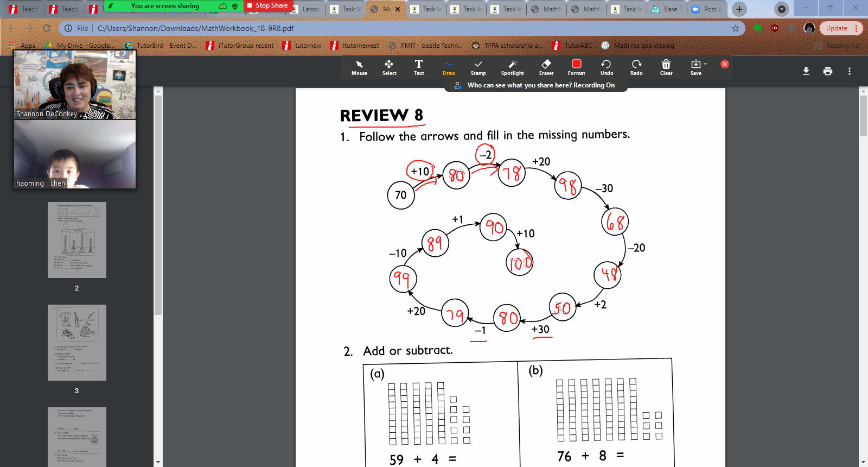Viewport: 868px width, 467px height.
Task: Redo the annotation
Action: (x=636, y=68)
